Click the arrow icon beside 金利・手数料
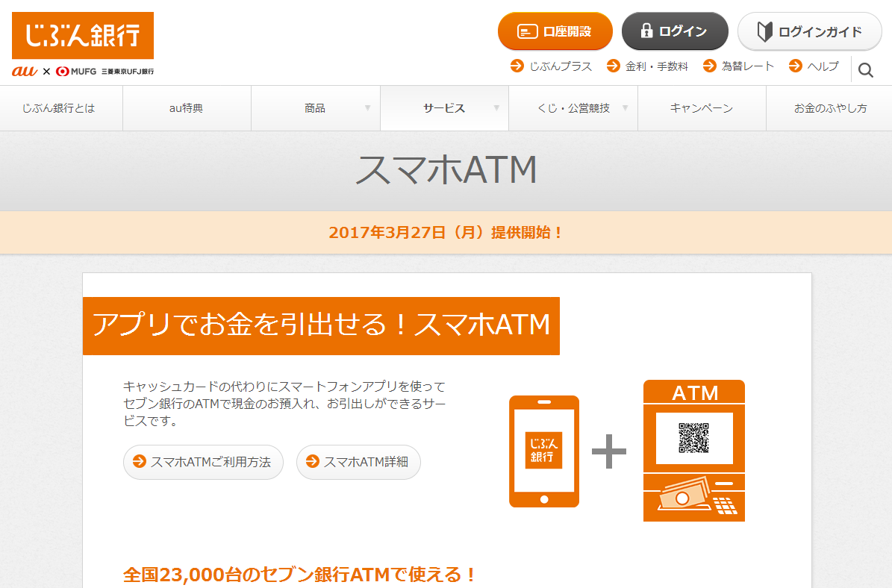Screen dimensions: 892x588 pos(613,66)
